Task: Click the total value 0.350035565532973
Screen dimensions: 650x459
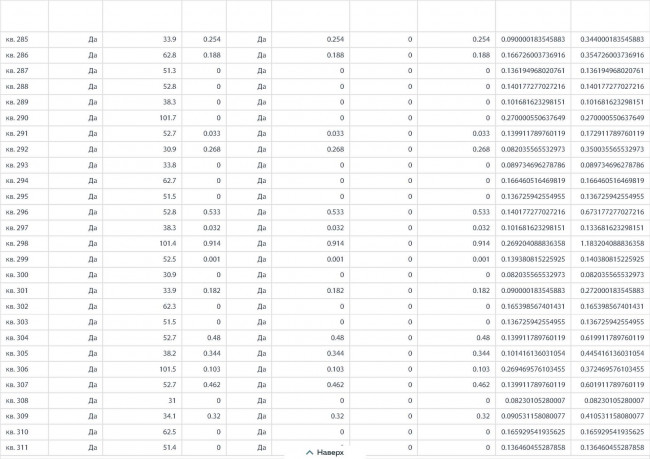Action: click(x=612, y=149)
